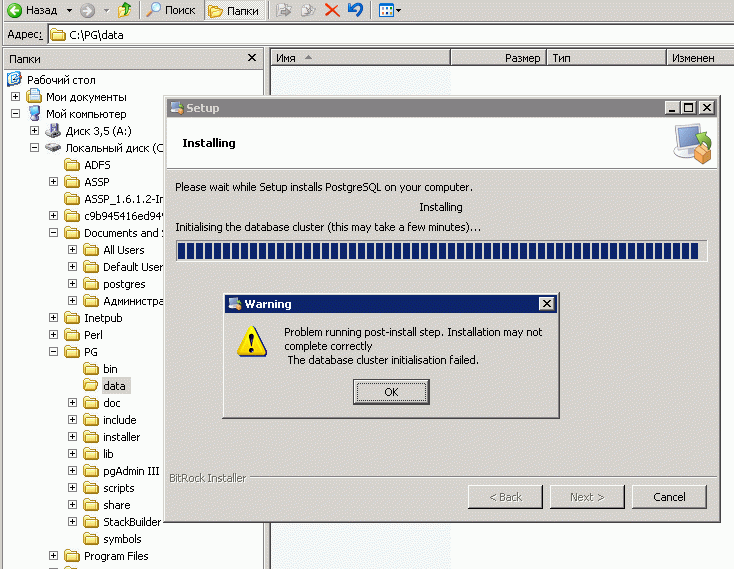Select the Perl folder

coord(93,335)
